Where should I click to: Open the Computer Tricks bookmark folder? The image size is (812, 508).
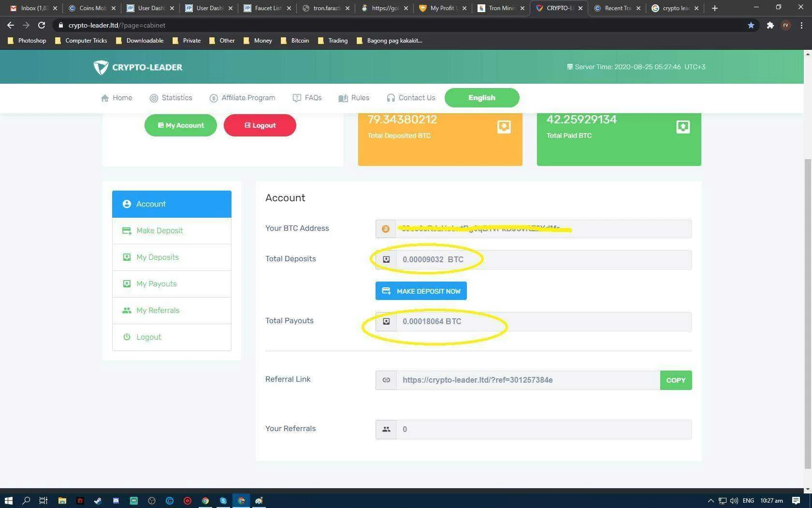coord(81,41)
